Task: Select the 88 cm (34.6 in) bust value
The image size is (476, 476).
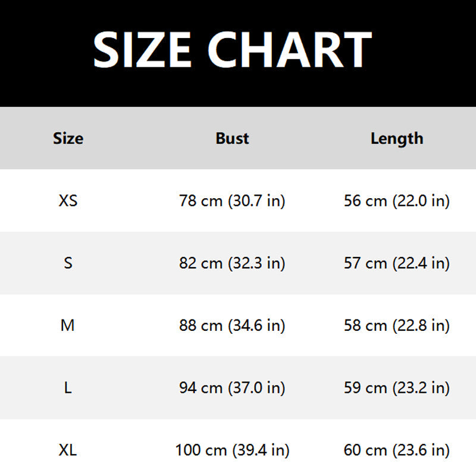Action: (232, 325)
